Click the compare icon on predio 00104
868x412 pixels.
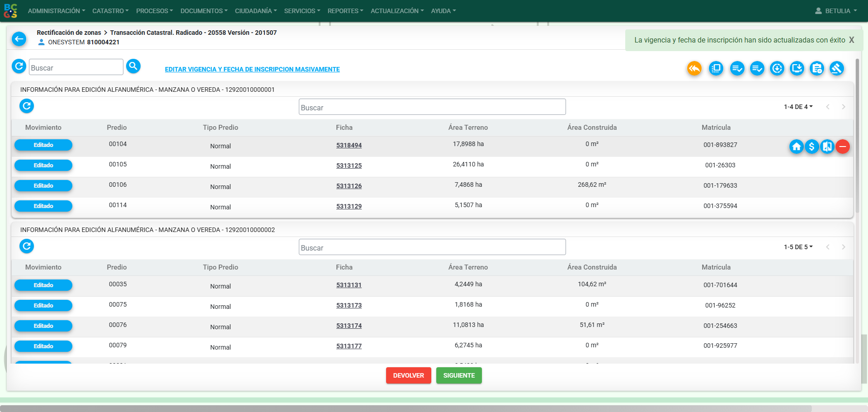[827, 147]
